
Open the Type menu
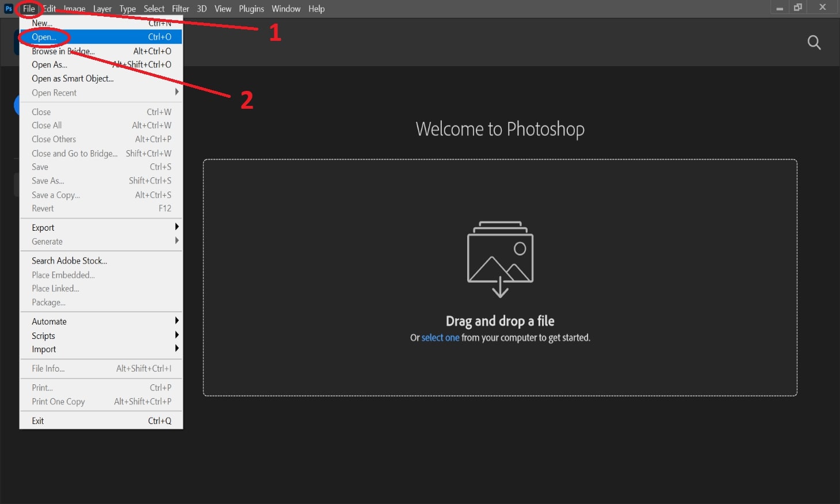(x=128, y=9)
